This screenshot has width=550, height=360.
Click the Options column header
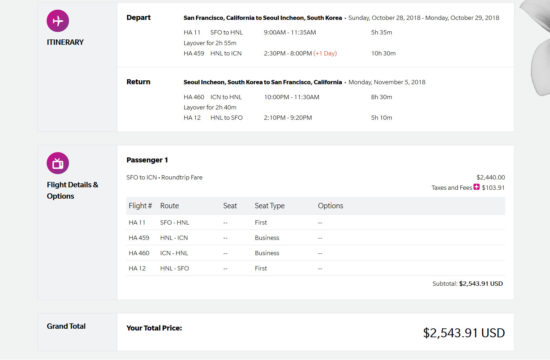(x=330, y=206)
